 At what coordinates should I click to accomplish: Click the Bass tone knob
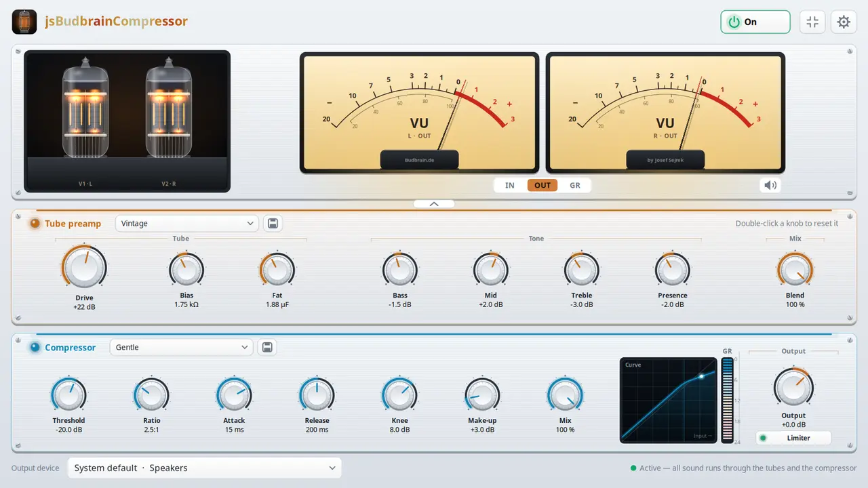[x=400, y=270]
